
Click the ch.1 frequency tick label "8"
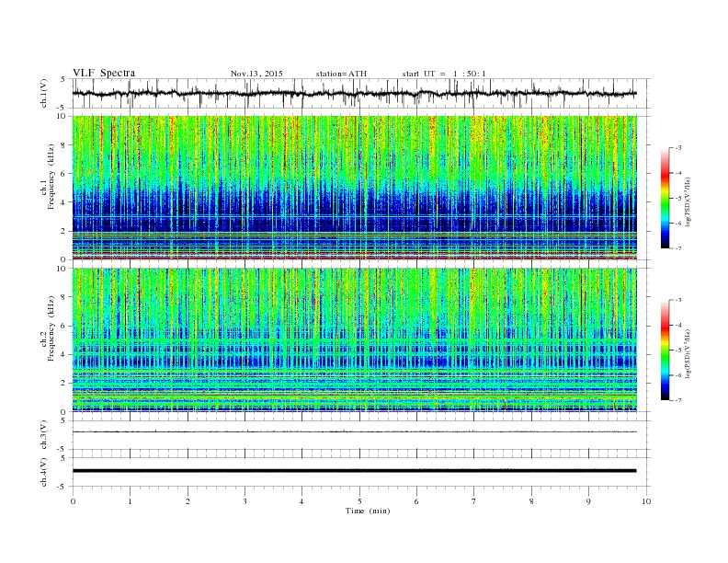click(63, 145)
